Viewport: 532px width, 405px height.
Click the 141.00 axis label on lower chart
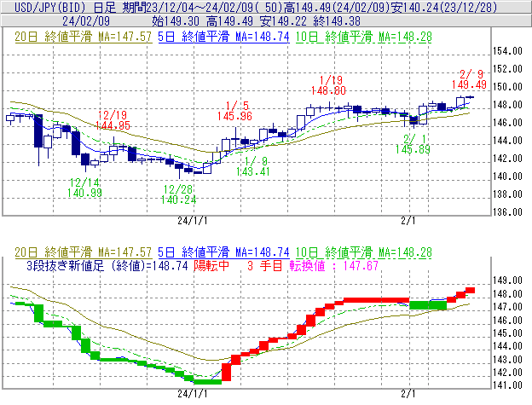pyautogui.click(x=507, y=385)
